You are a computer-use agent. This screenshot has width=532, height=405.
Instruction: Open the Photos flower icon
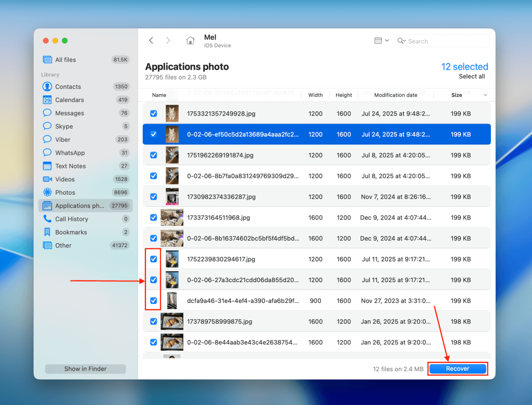coord(47,193)
